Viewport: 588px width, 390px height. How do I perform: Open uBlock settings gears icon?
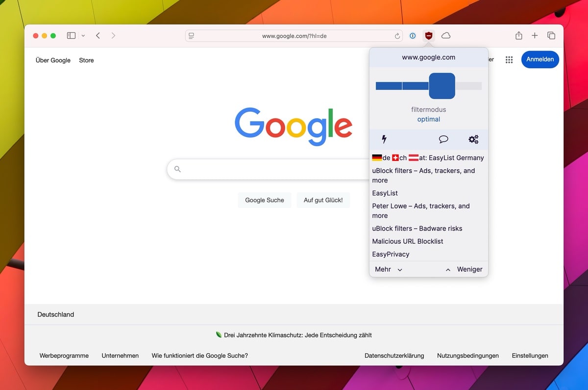click(x=473, y=139)
